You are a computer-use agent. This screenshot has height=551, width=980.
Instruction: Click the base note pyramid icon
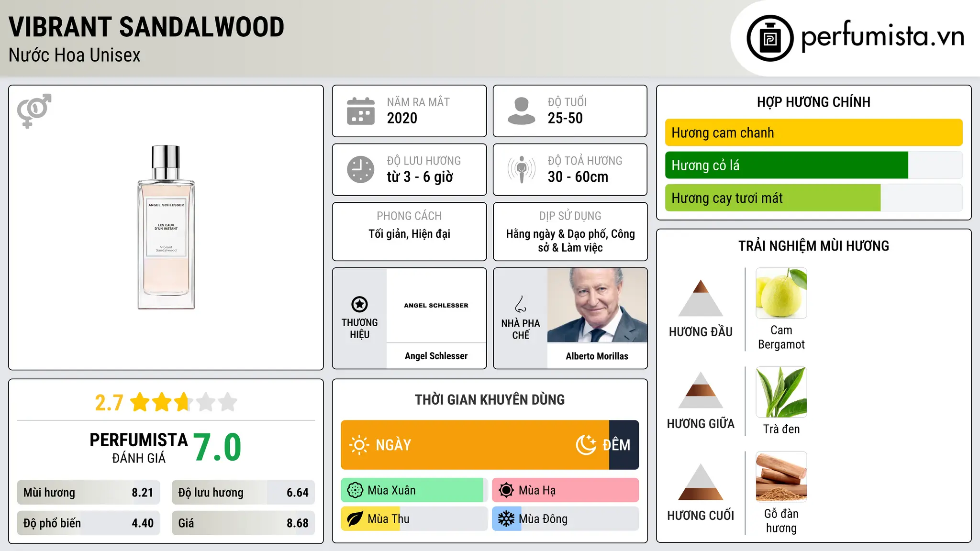point(701,482)
